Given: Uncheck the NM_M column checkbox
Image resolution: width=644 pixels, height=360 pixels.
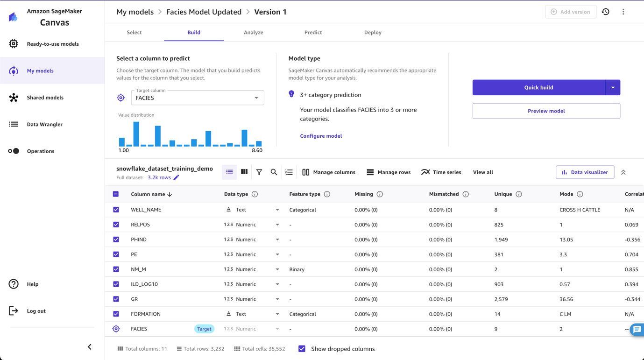Looking at the screenshot, I should 116,269.
